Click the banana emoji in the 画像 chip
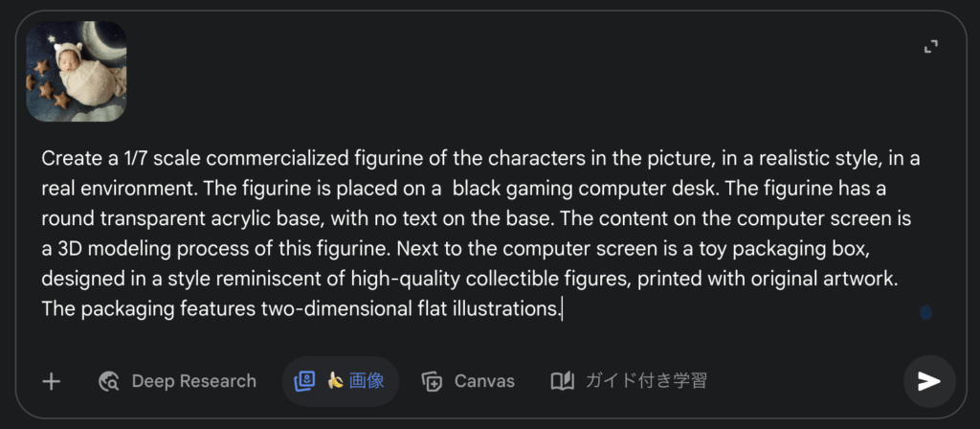The image size is (980, 429). 334,381
